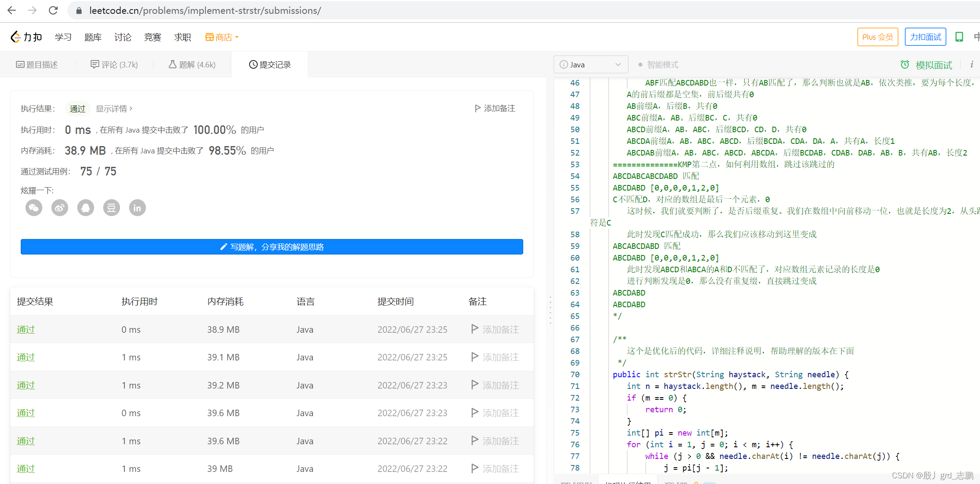Share result via LinkedIn icon

point(137,208)
